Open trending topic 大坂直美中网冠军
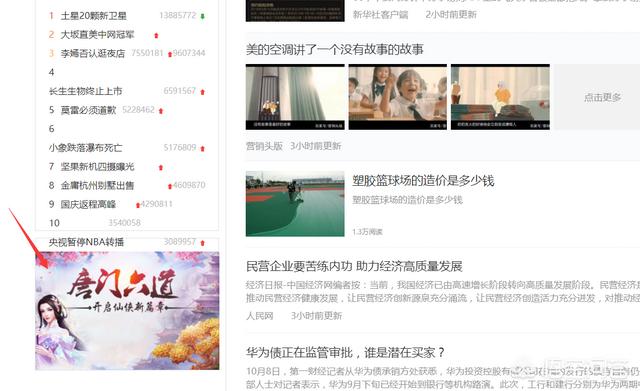 click(x=97, y=35)
